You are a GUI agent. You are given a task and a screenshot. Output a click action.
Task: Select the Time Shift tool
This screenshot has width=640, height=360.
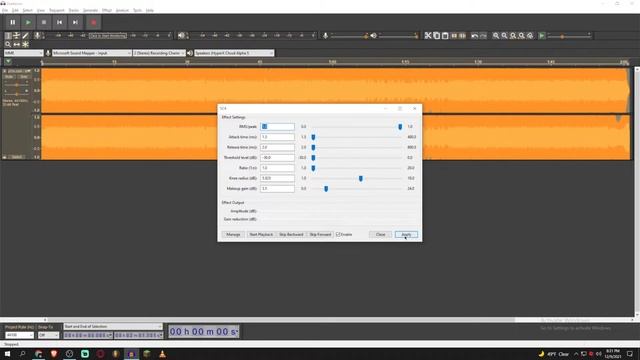click(x=17, y=44)
